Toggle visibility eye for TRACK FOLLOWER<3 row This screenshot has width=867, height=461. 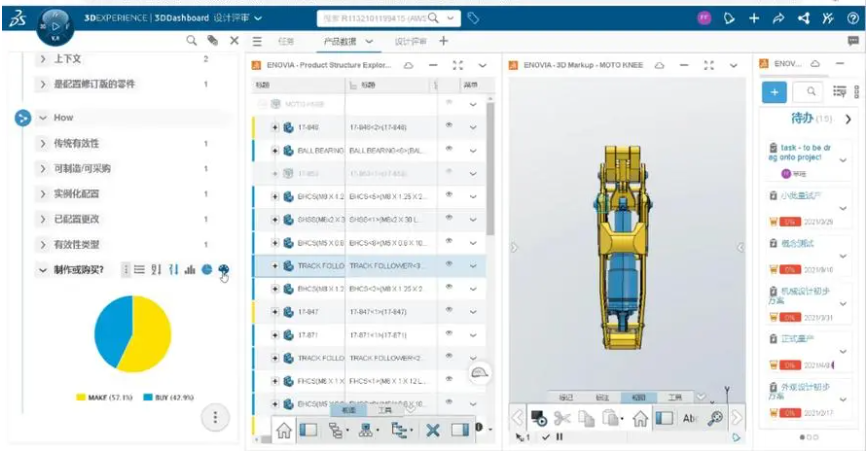449,264
